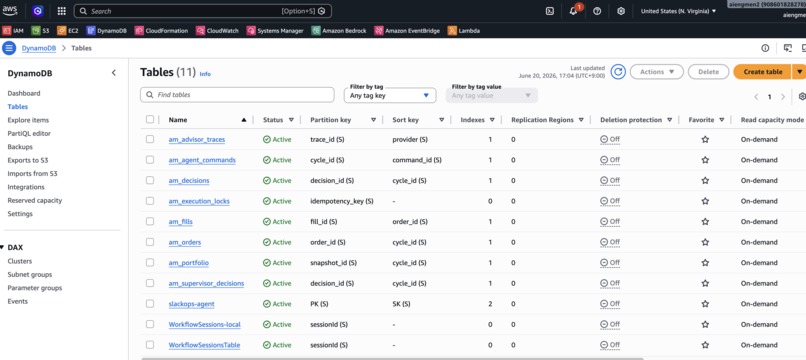Open Reserved capacity in sidebar
The width and height of the screenshot is (806, 360).
click(x=34, y=201)
